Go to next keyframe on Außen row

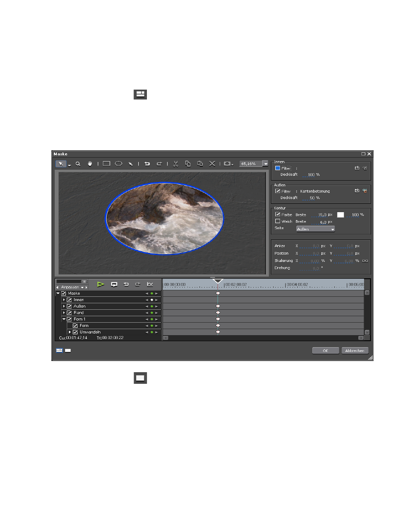[x=156, y=306]
